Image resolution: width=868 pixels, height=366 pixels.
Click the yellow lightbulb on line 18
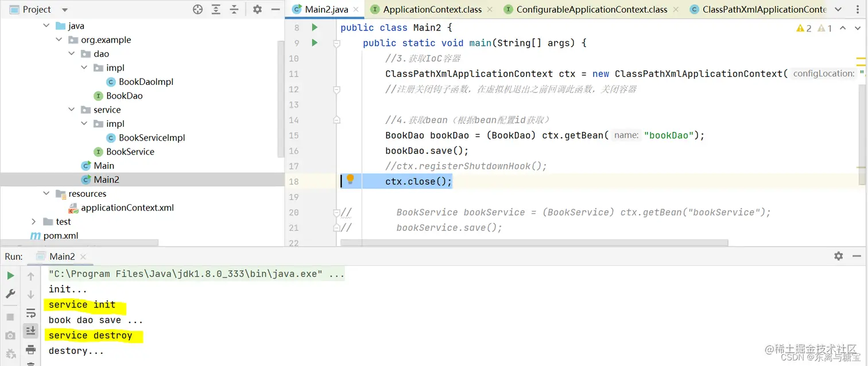pos(350,180)
